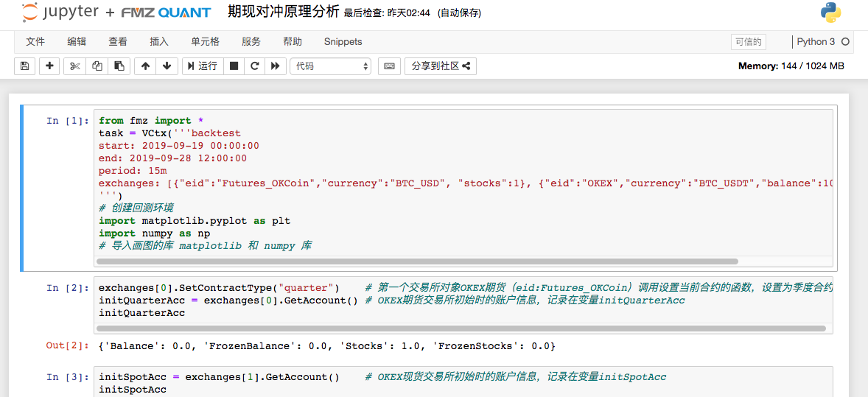Image resolution: width=868 pixels, height=397 pixels.
Task: Open the 查看 menu
Action: (117, 41)
